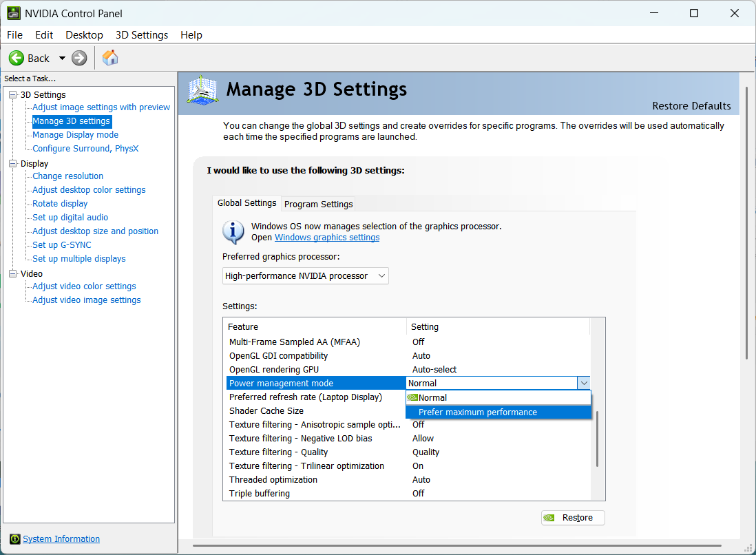Switch to the Program Settings tab
756x555 pixels.
coord(318,204)
